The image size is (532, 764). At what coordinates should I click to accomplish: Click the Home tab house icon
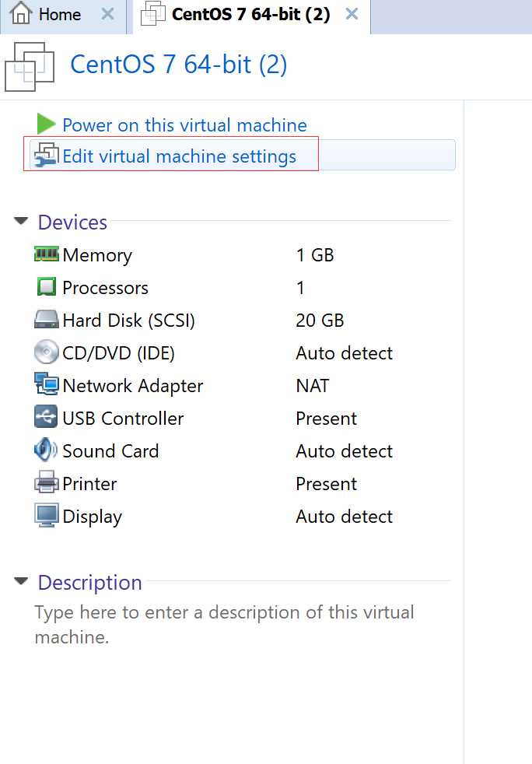21,13
